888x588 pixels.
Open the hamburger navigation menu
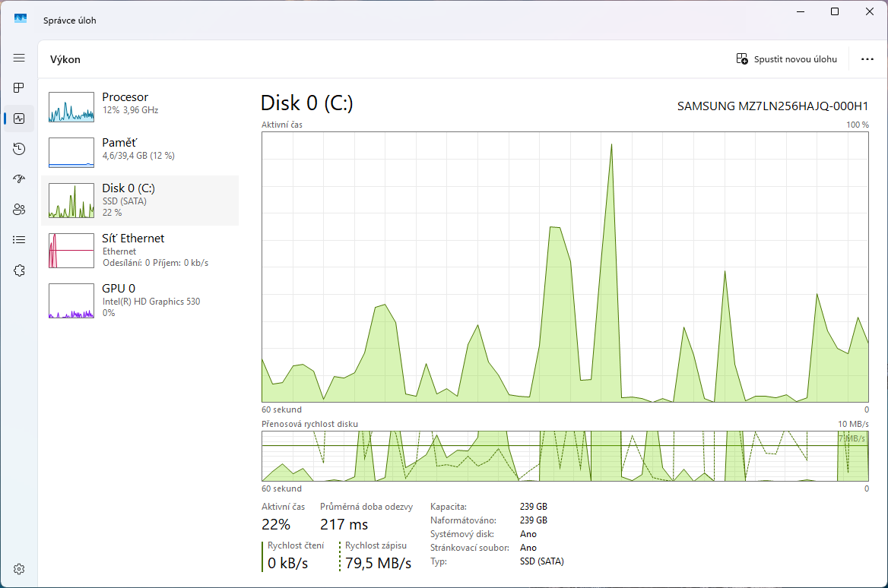pyautogui.click(x=19, y=58)
